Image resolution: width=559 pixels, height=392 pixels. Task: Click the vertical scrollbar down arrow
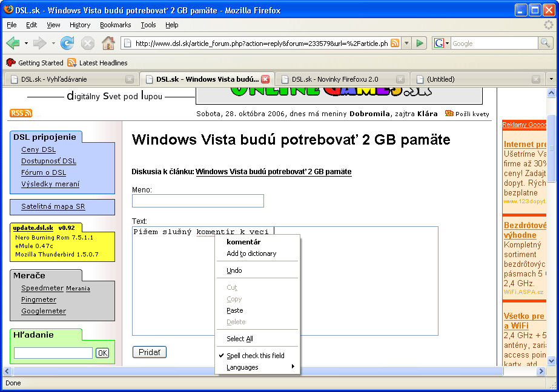(551, 361)
